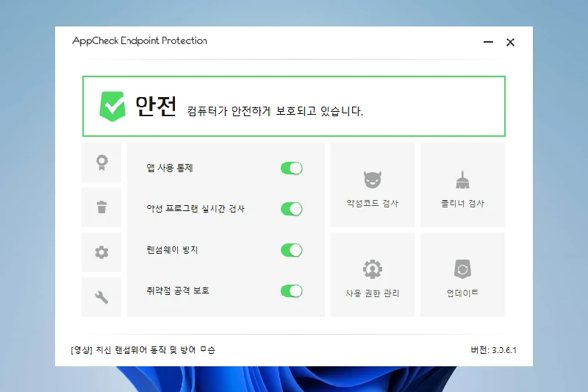Click the 취약점 공격 보호 label
The width and height of the screenshot is (588, 392).
coord(178,291)
